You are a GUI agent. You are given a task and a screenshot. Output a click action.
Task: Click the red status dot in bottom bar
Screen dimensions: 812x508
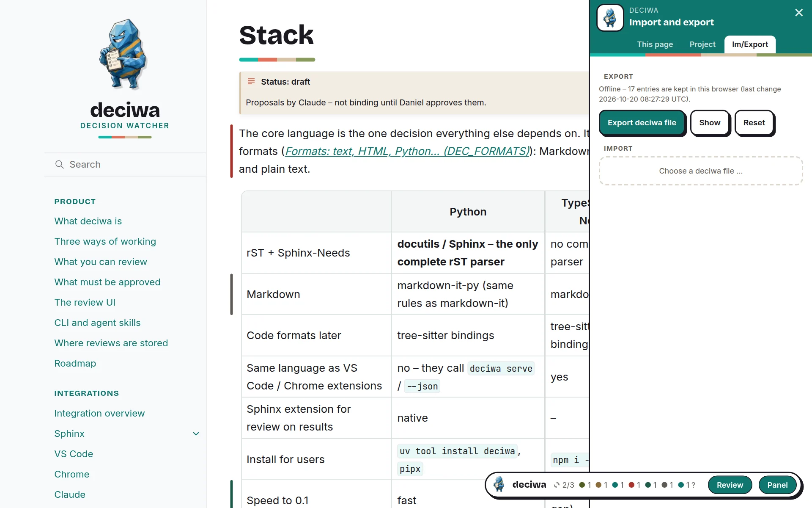click(x=631, y=485)
